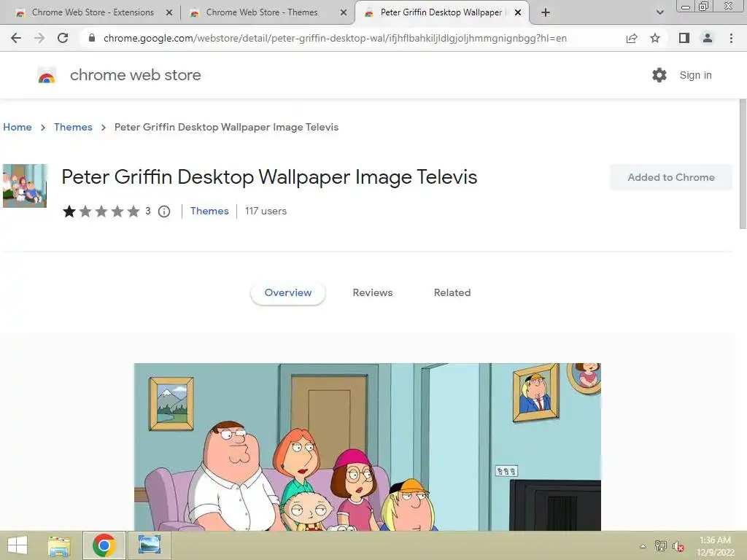Open the photo viewer taskbar app
Viewport: 747px width, 560px height.
pyautogui.click(x=150, y=545)
